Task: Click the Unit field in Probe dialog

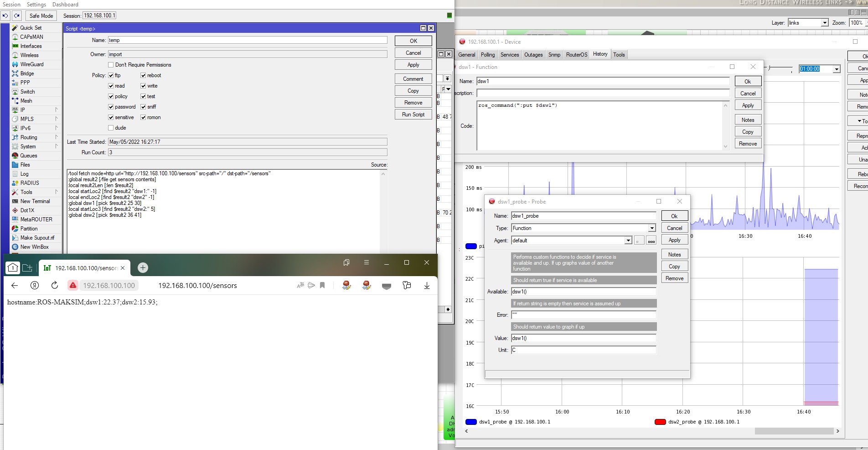Action: point(584,350)
